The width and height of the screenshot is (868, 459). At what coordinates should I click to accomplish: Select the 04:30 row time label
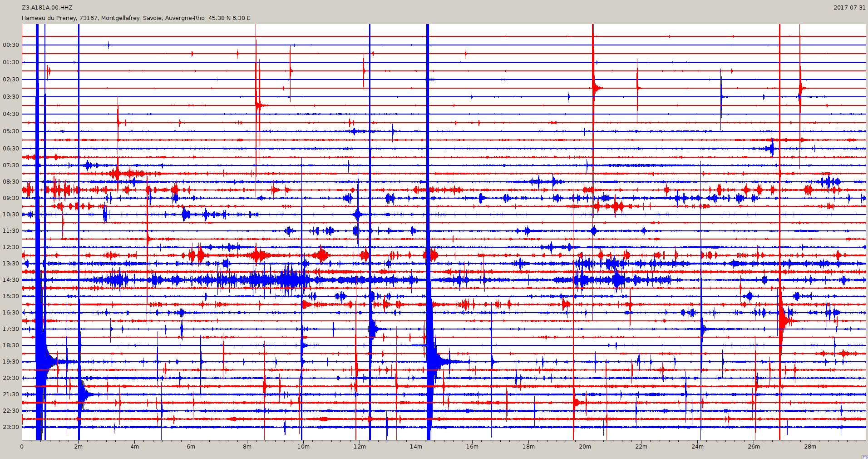point(11,114)
